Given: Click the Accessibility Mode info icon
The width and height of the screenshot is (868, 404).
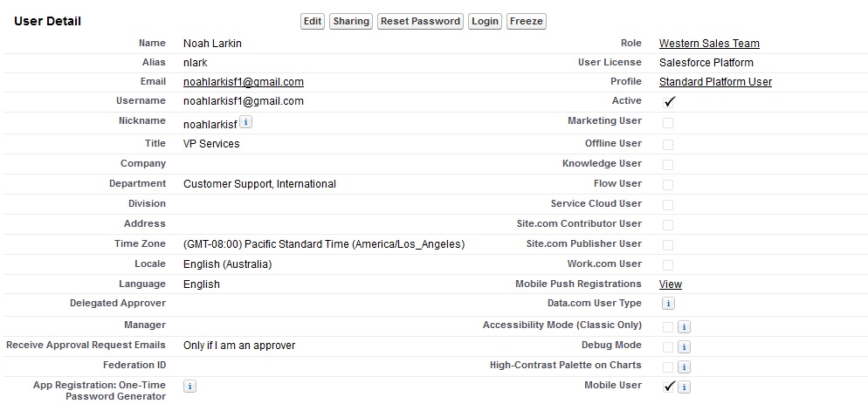Looking at the screenshot, I should 685,326.
